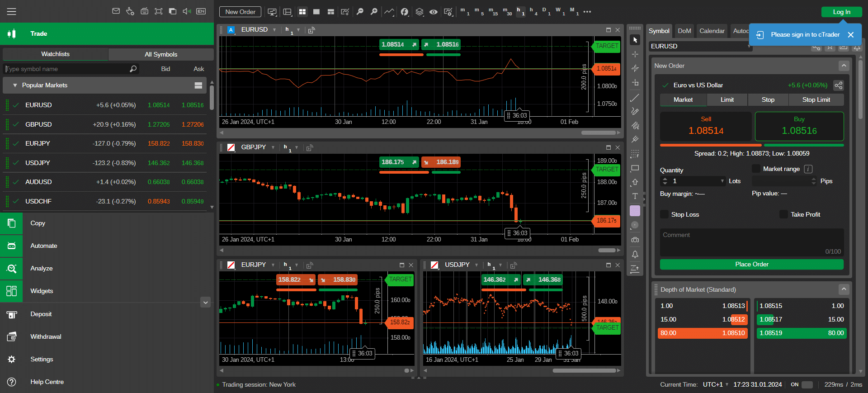Open the indicators function icon
This screenshot has width=868, height=393.
(x=405, y=12)
